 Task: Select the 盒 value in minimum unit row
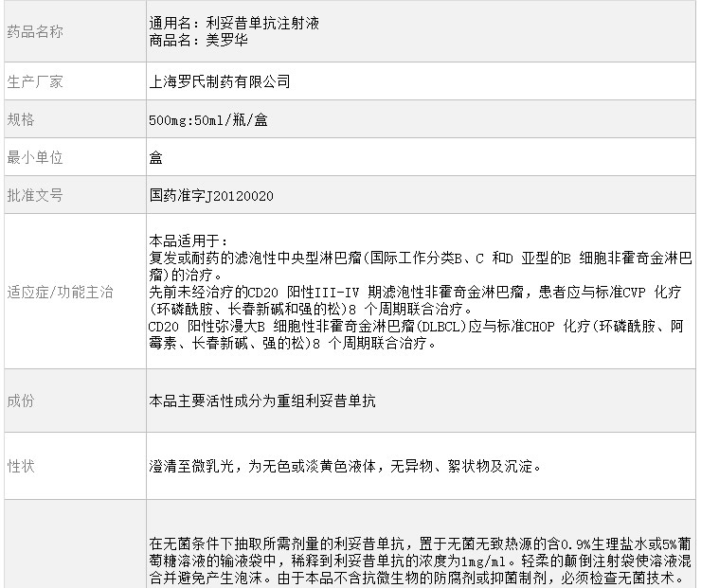pos(155,157)
